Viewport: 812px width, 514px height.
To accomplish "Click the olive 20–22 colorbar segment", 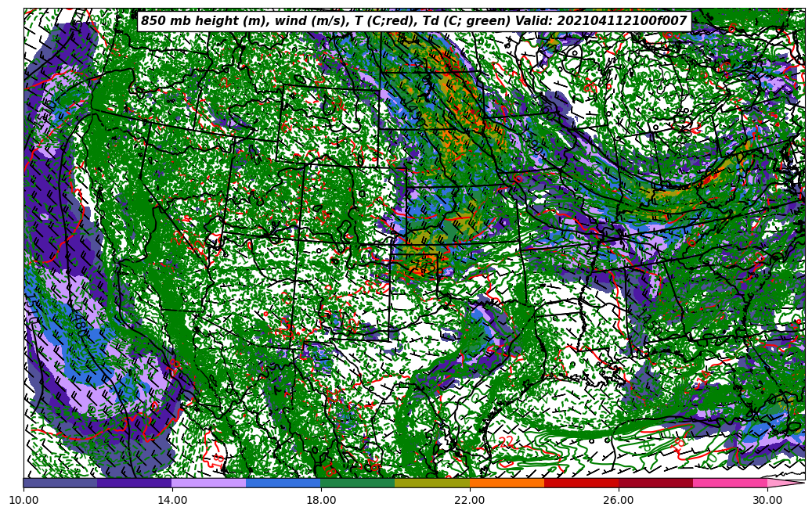I will (x=432, y=483).
